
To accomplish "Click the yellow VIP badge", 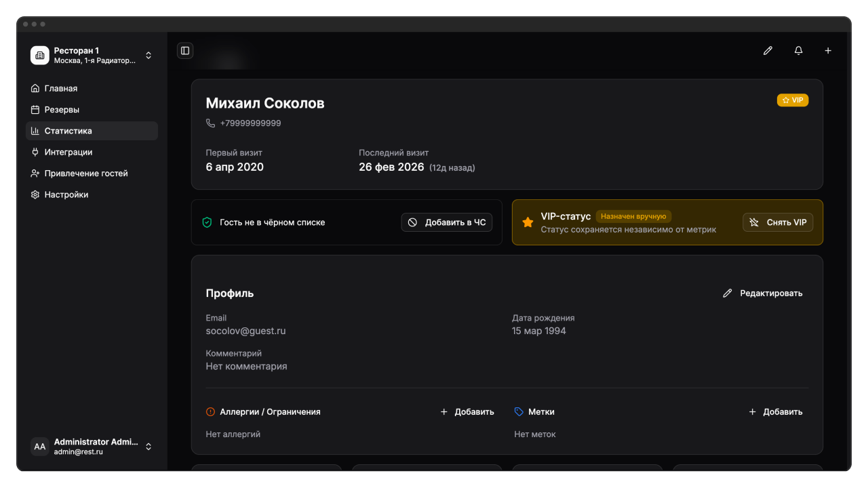I will pos(793,100).
